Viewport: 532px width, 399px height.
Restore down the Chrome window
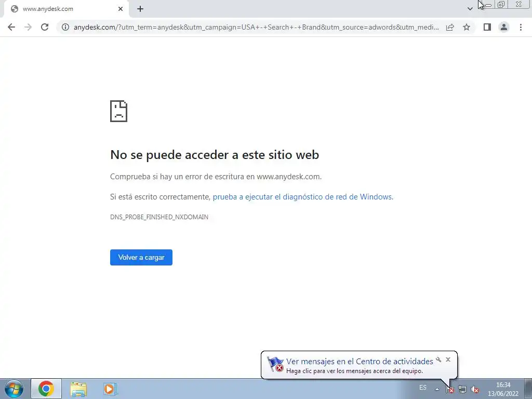pyautogui.click(x=501, y=4)
